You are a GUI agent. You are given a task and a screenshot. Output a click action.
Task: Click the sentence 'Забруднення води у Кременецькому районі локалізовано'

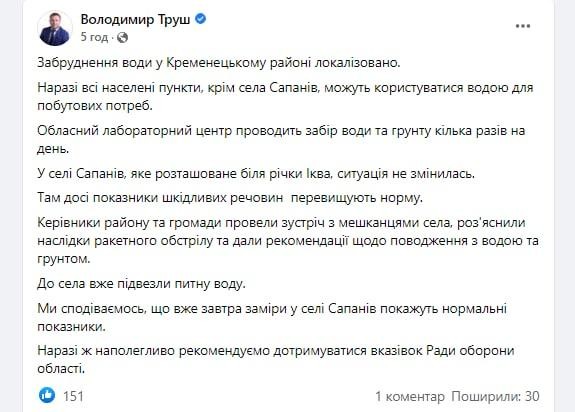(219, 63)
